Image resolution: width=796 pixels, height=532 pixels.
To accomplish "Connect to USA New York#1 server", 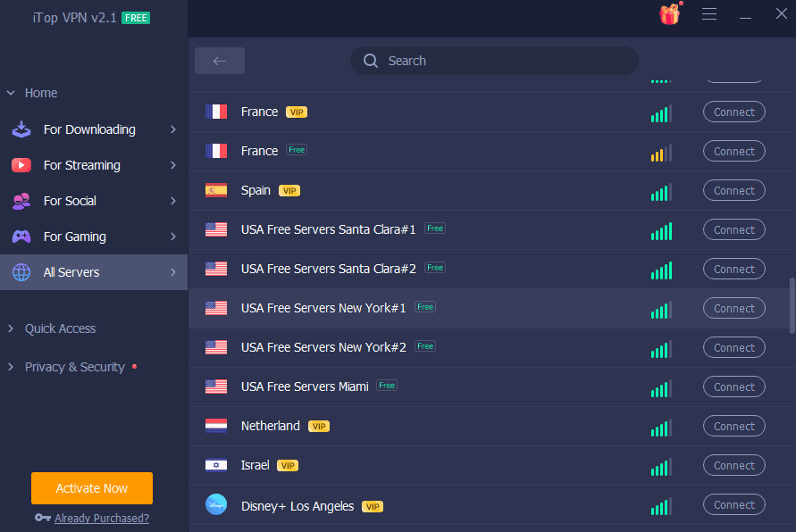I will [x=734, y=308].
